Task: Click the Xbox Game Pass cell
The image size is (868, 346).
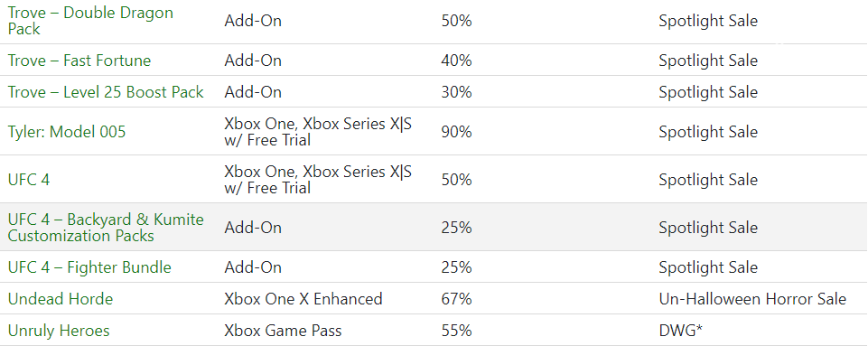Action: point(283,331)
